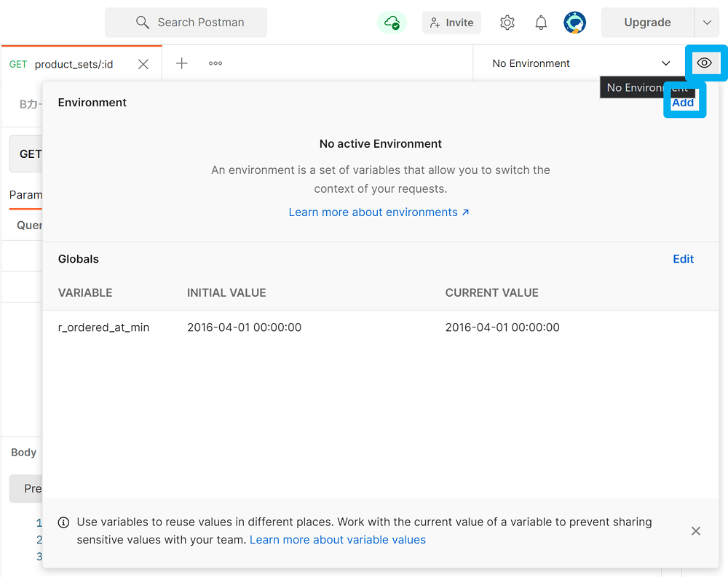Viewport: 728px width, 577px height.
Task: Select the GET product_sets/:id tab
Action: (x=82, y=64)
